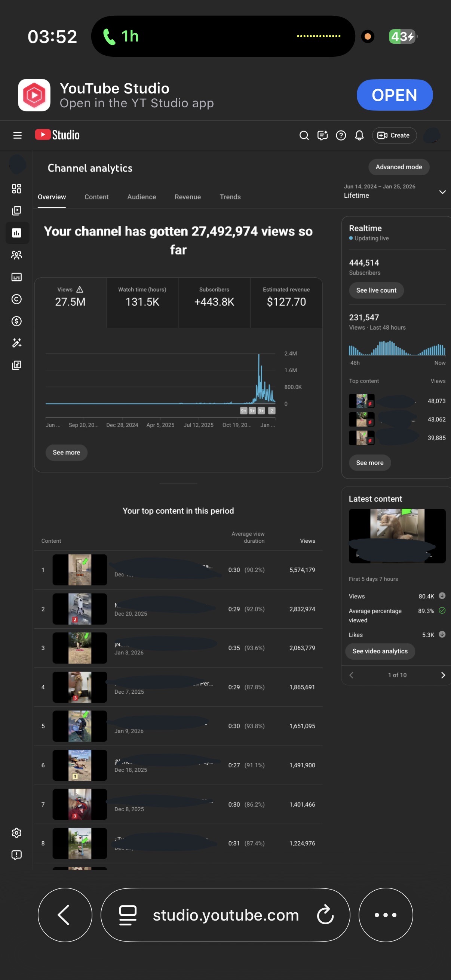Open the Dashboard icon in sidebar

tap(16, 189)
